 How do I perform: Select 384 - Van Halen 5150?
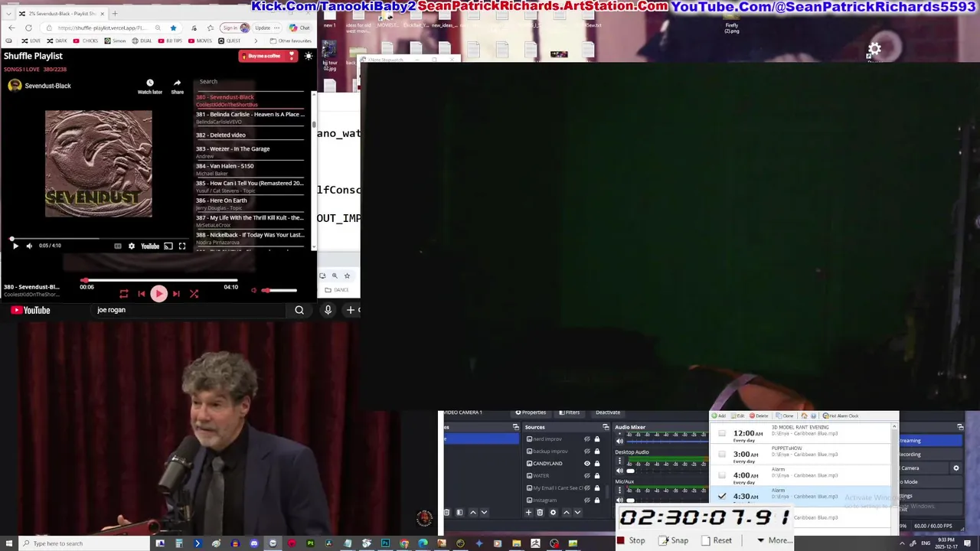click(250, 169)
